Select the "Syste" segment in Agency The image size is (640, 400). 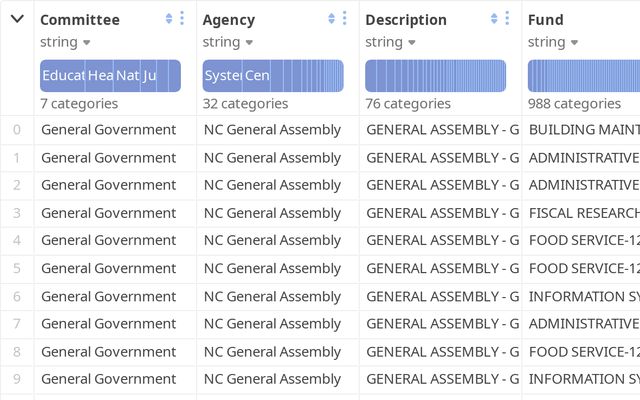click(222, 76)
